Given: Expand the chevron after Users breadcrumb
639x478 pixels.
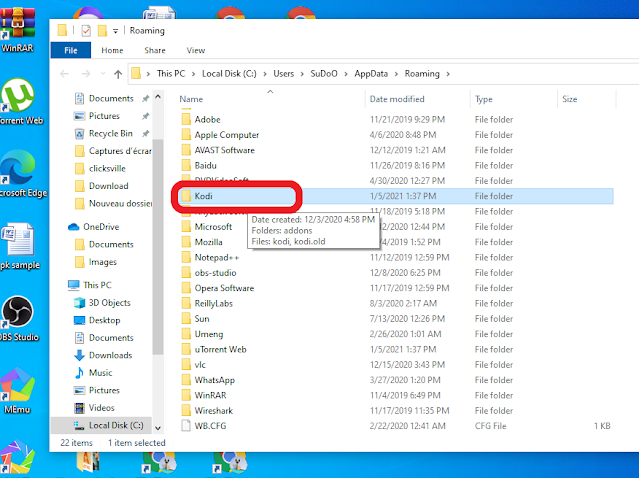Looking at the screenshot, I should click(302, 74).
